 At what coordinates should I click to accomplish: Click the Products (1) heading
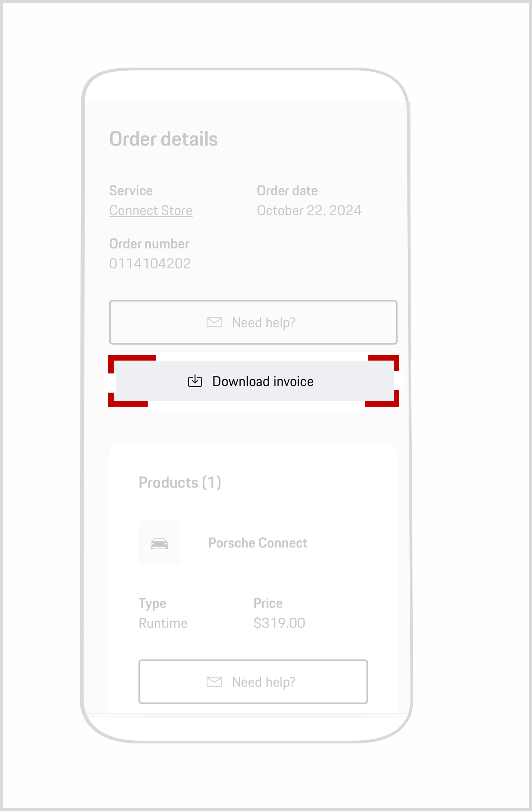(180, 482)
